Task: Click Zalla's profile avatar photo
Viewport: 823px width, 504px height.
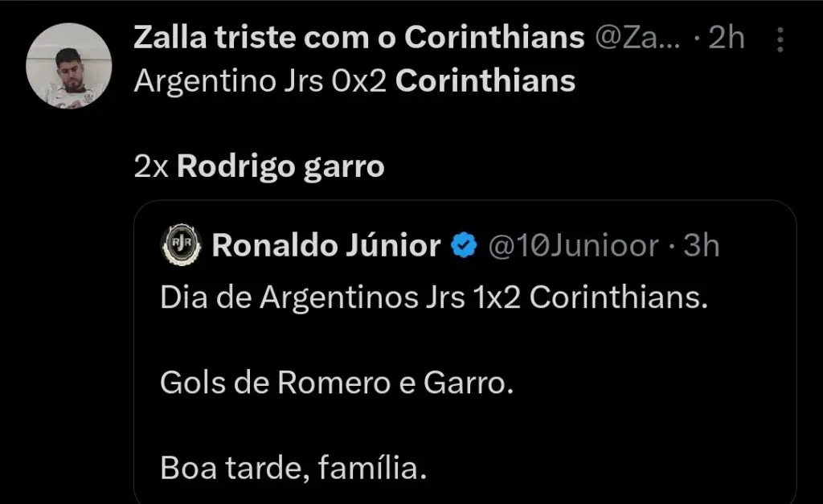Action: click(x=68, y=66)
